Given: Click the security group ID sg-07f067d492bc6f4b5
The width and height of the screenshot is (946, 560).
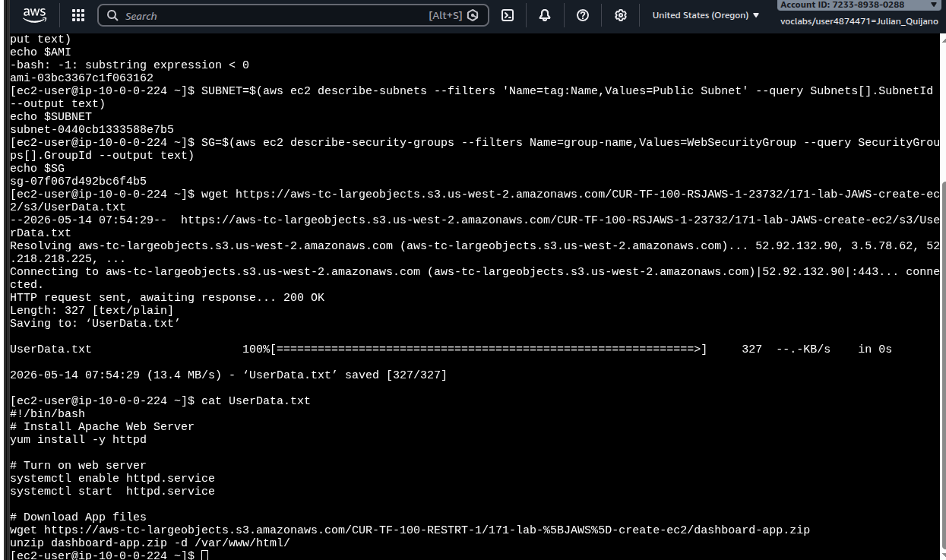Looking at the screenshot, I should click(x=78, y=181).
